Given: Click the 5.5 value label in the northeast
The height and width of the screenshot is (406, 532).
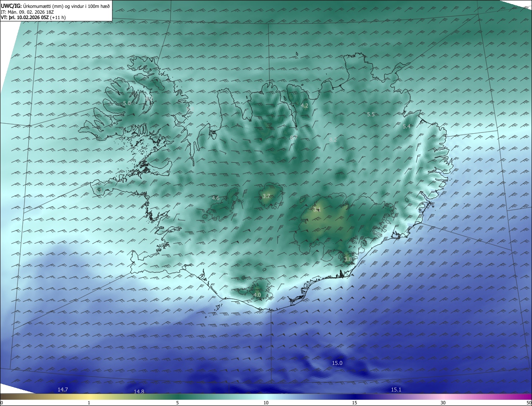Looking at the screenshot, I should click(x=371, y=114).
